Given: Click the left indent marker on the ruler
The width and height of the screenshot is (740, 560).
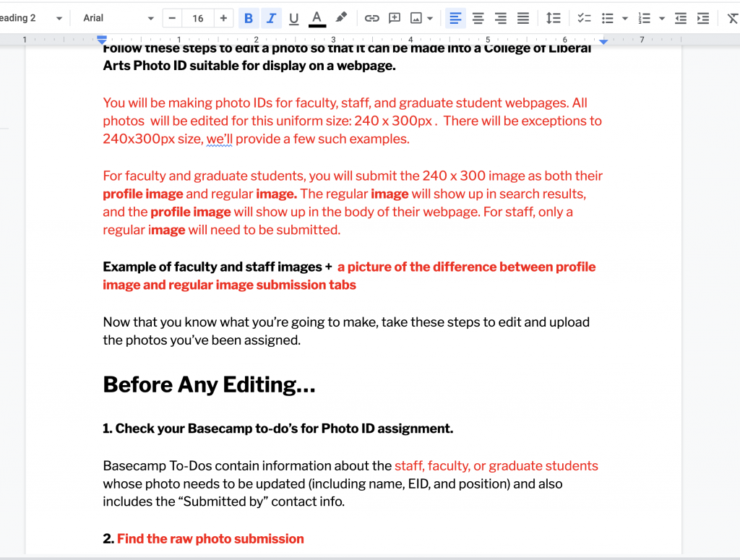Looking at the screenshot, I should [102, 40].
